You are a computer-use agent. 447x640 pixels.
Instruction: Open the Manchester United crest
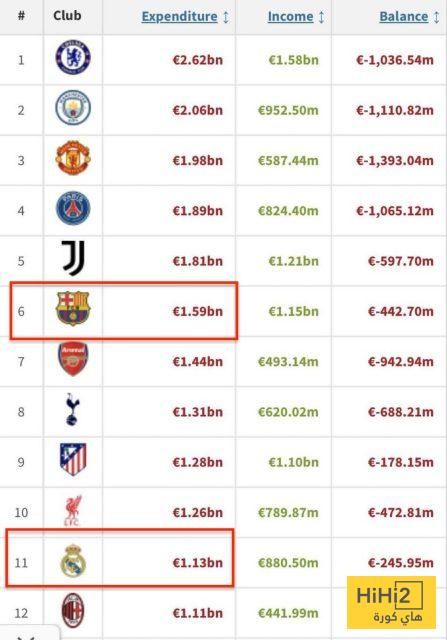73,158
